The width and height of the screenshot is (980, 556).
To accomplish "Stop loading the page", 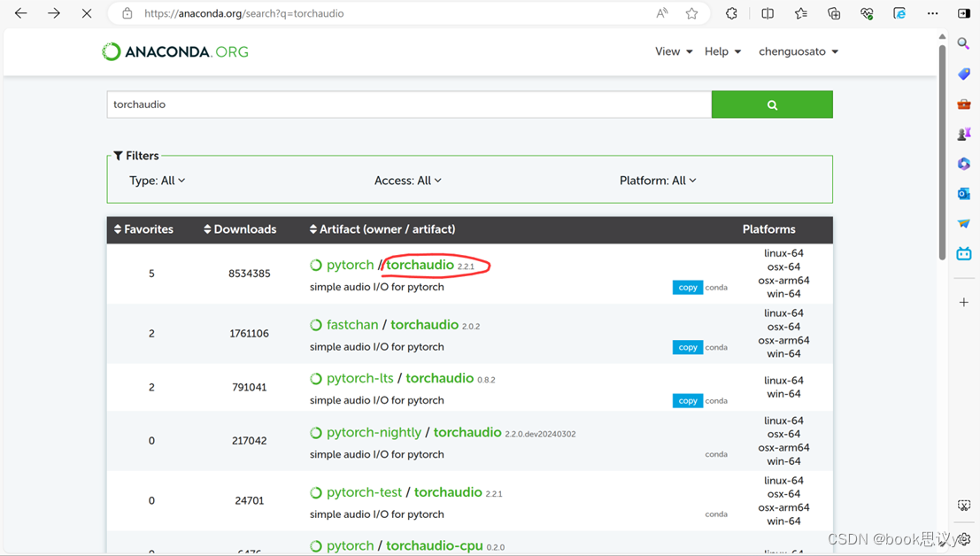I will [x=87, y=13].
